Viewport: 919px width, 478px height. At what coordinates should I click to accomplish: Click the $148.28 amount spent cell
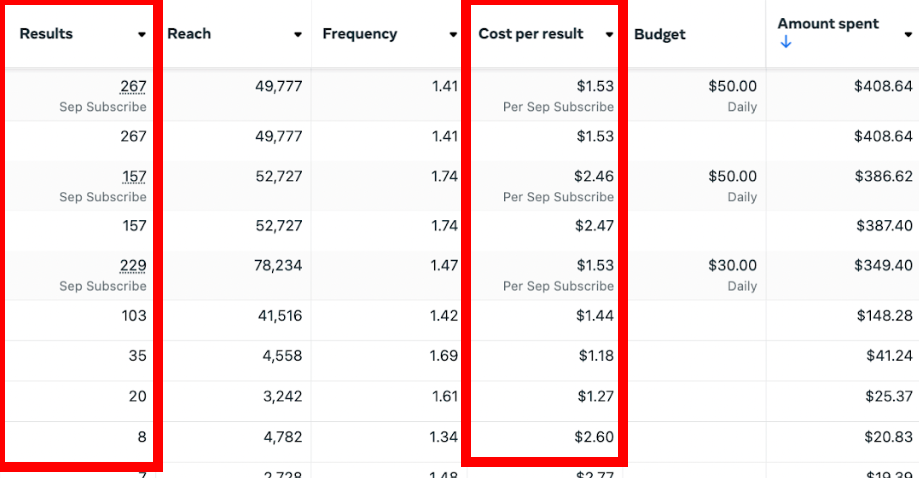[x=884, y=316]
